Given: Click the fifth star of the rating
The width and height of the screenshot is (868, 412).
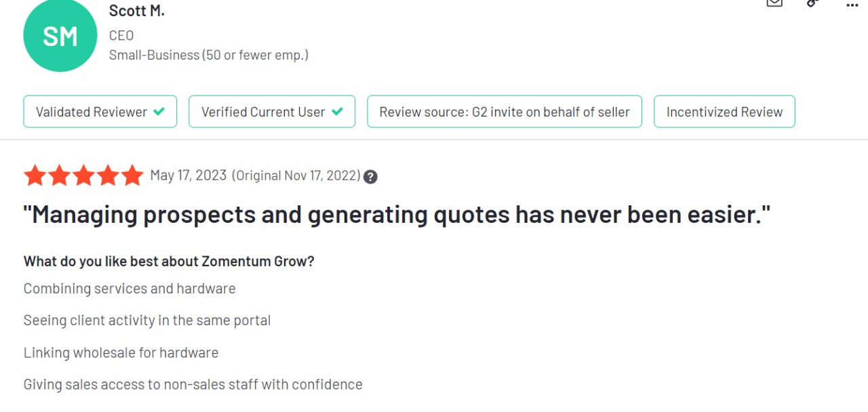Looking at the screenshot, I should [132, 176].
